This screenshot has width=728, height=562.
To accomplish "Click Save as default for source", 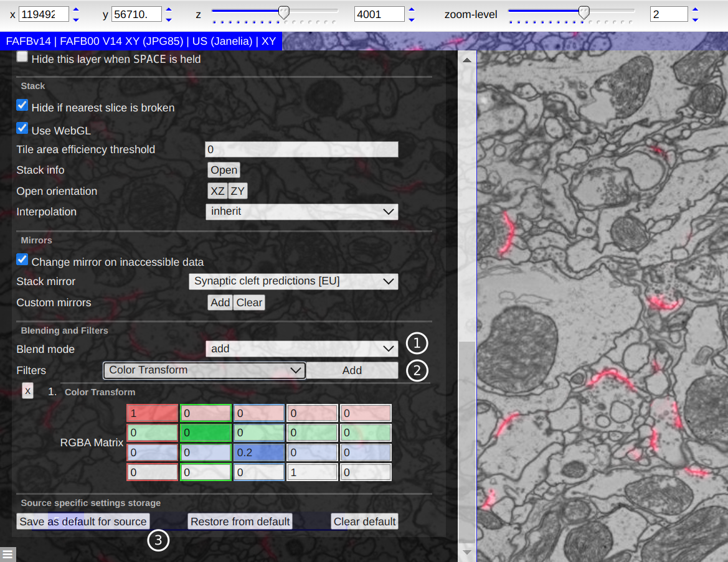I will click(x=83, y=522).
